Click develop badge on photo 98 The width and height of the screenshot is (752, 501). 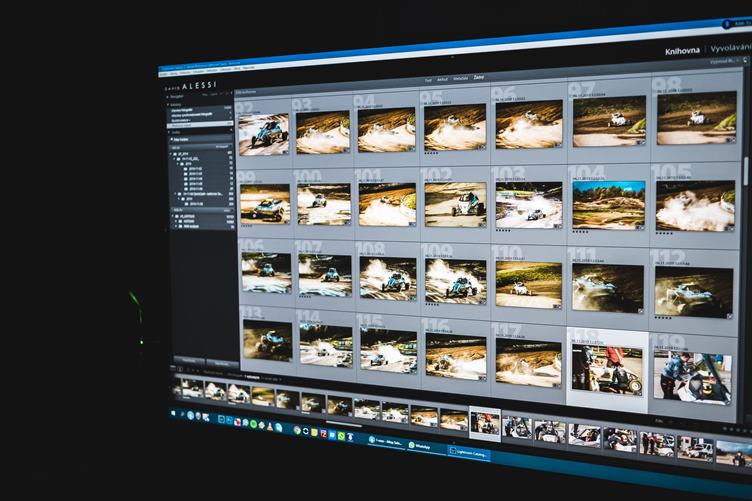tap(730, 140)
